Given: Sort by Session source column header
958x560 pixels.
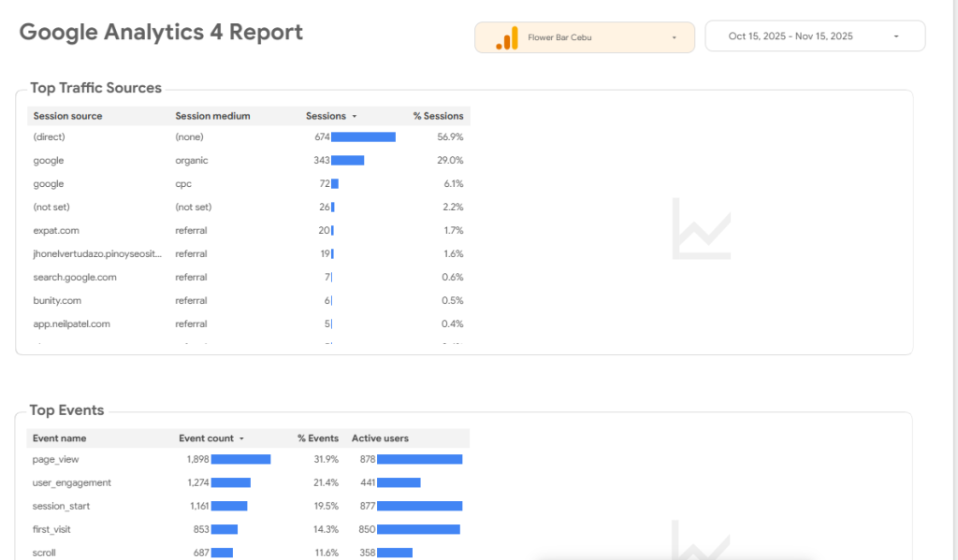Looking at the screenshot, I should (x=67, y=116).
